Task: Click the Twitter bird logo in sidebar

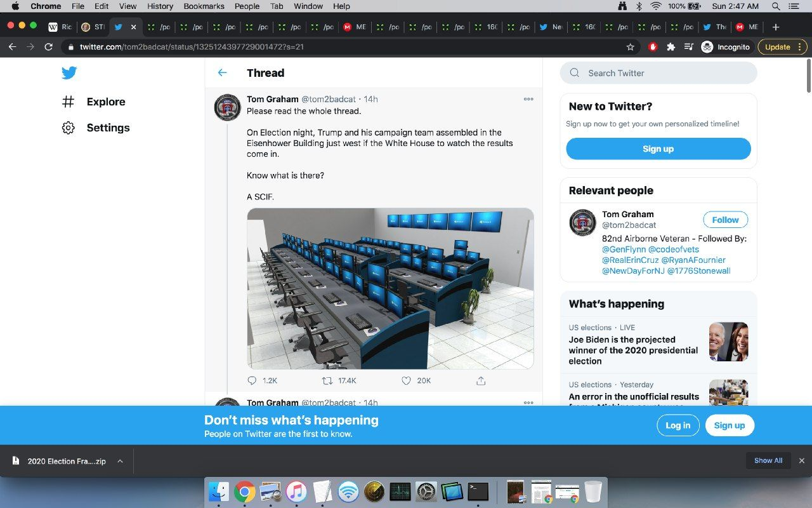Action: coord(69,73)
